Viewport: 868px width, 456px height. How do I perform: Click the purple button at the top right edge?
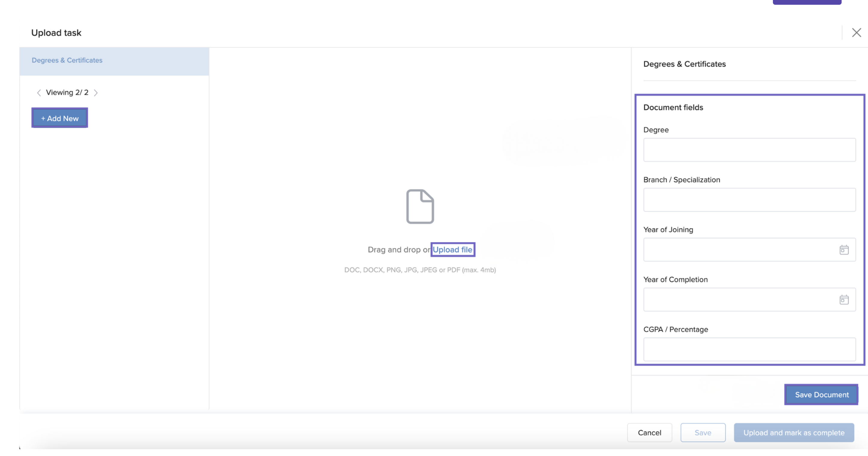(807, 2)
